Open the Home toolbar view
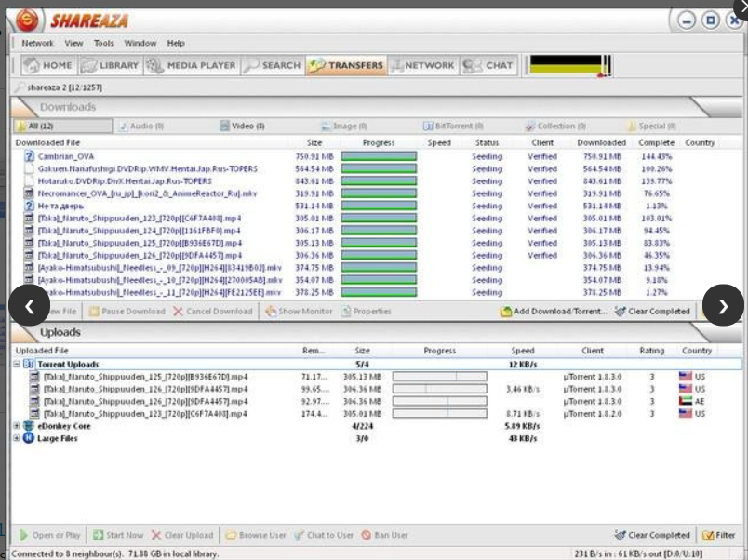 pyautogui.click(x=48, y=65)
